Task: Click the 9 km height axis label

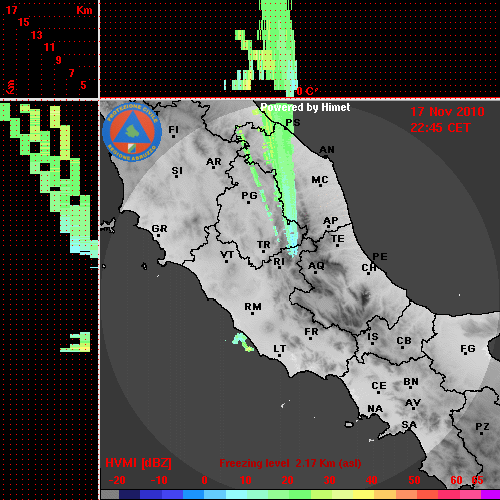Action: [59, 60]
